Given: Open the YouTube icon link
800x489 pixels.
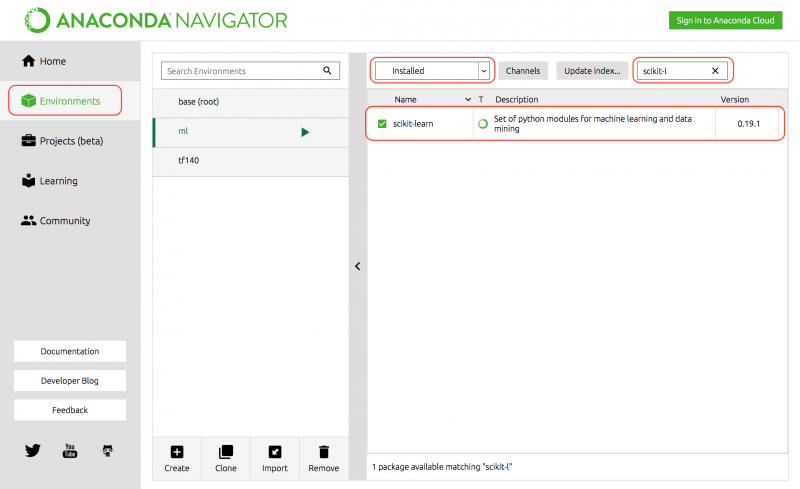Looking at the screenshot, I should [70, 450].
